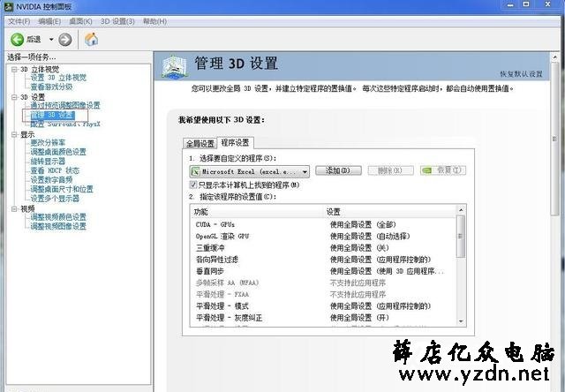The width and height of the screenshot is (565, 392).
Task: Click settings list scroll-up arrow
Action: (x=461, y=210)
